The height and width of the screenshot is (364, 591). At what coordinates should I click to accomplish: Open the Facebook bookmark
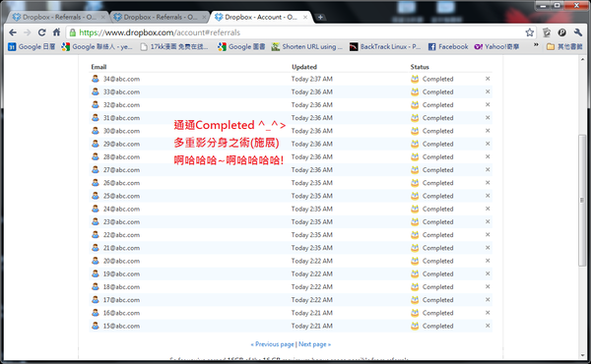coord(448,46)
